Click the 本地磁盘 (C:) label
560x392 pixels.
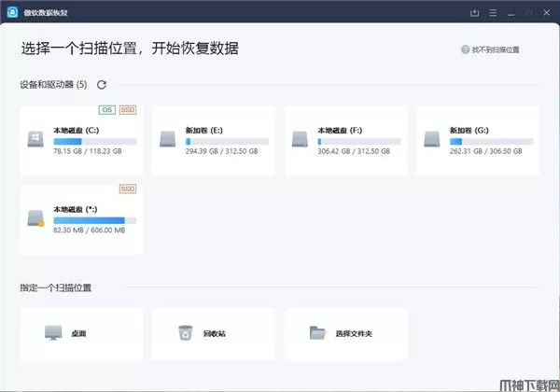click(x=77, y=131)
